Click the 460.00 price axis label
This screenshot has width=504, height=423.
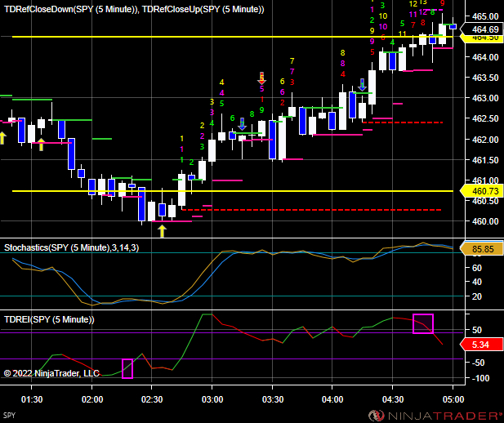click(485, 221)
